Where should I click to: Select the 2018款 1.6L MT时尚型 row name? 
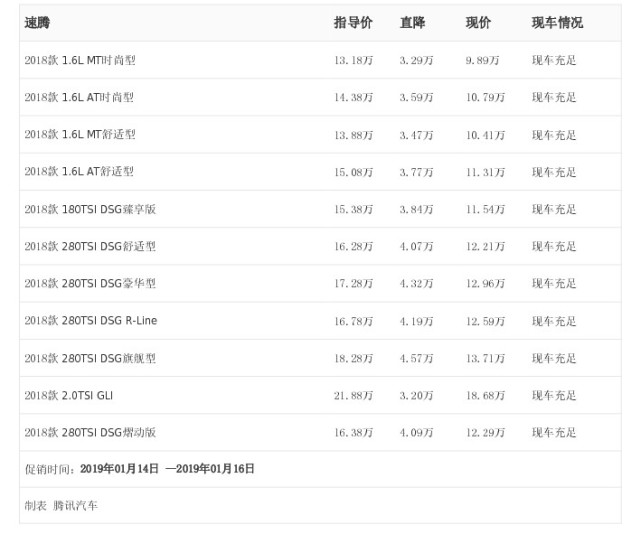tap(80, 60)
